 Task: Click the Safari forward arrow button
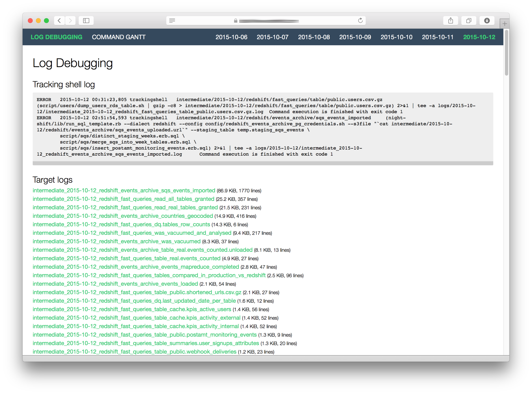click(70, 21)
